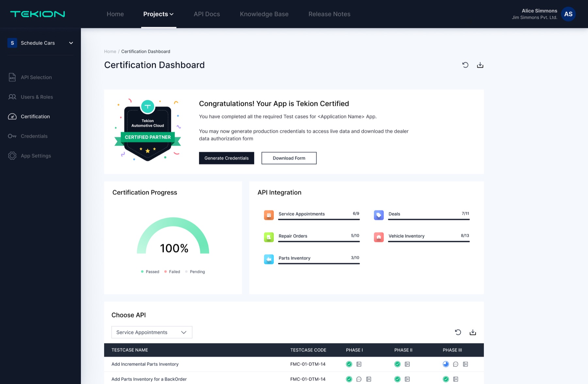Viewport: 588px width, 384px height.
Task: Click the Parts Inventory blue icon
Action: [x=269, y=259]
